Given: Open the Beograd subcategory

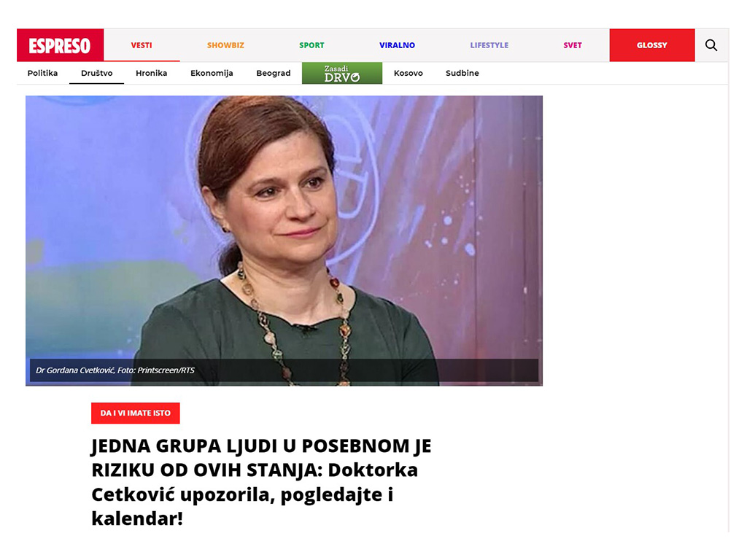Looking at the screenshot, I should [274, 73].
